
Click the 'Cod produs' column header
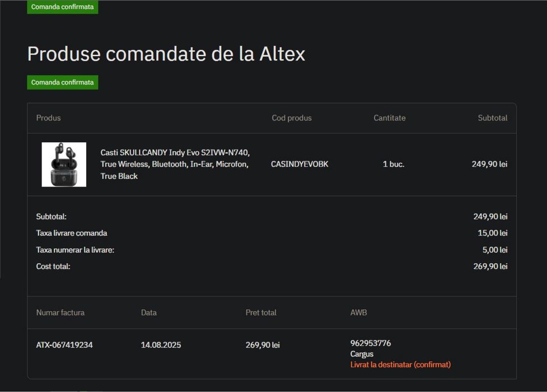pyautogui.click(x=292, y=118)
